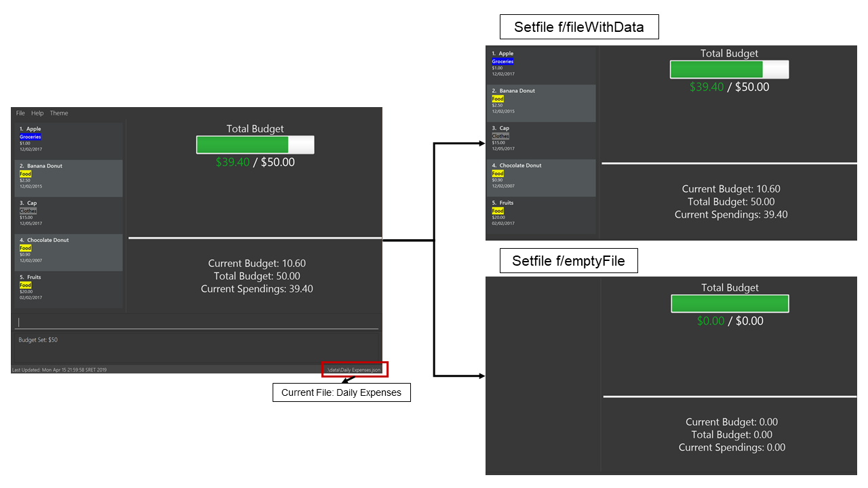Open the Theme menu
This screenshot has width=868, height=488.
pos(59,113)
